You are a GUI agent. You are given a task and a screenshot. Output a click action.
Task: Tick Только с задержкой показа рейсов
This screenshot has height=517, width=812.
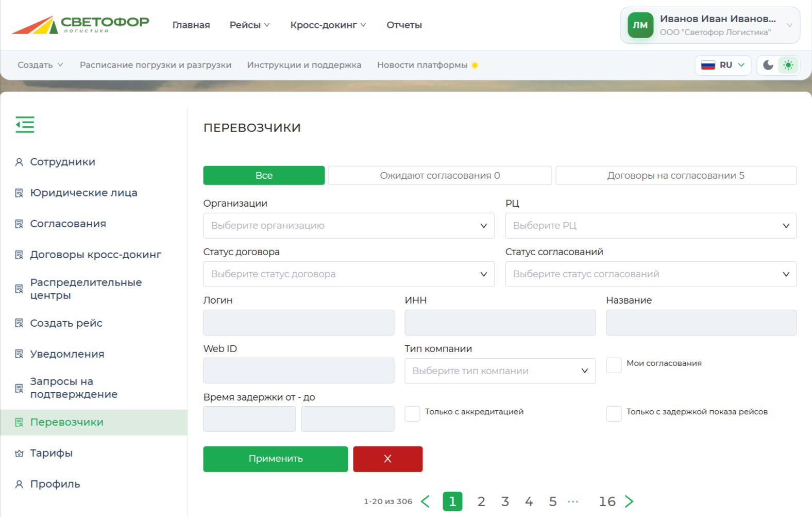click(614, 413)
